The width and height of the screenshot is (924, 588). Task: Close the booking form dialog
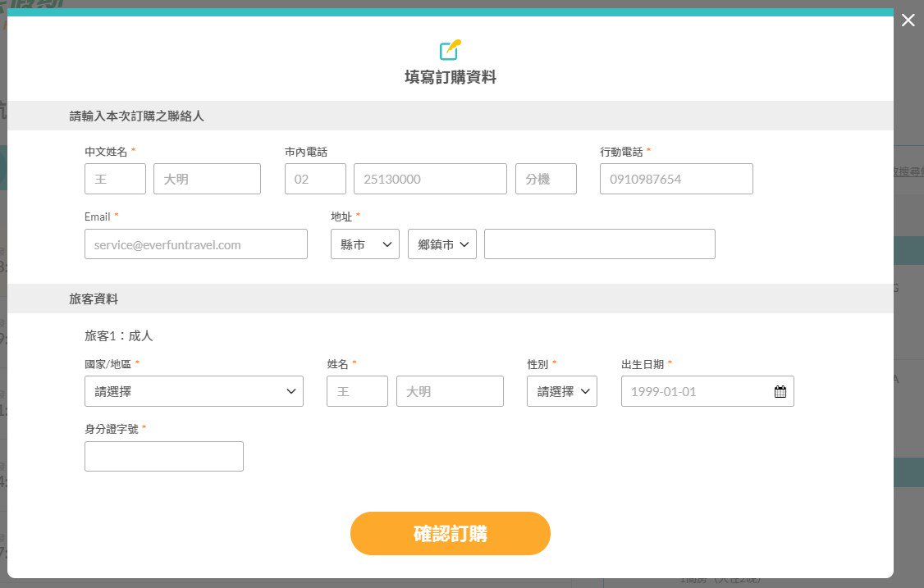[908, 21]
